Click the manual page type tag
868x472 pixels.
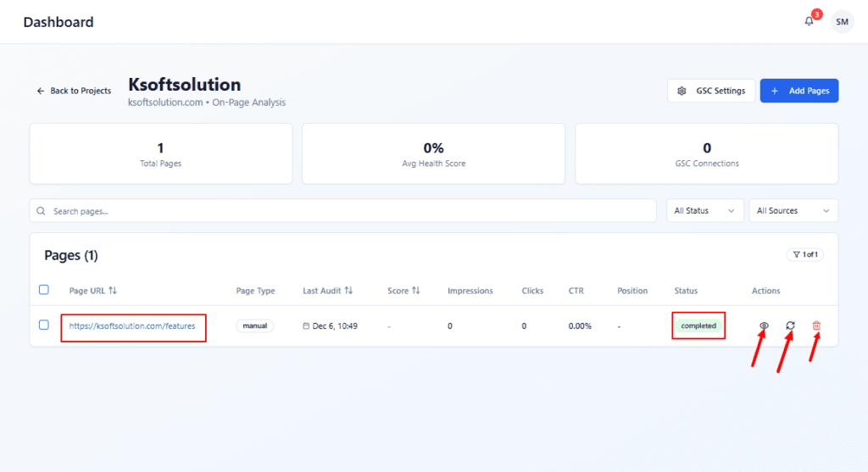click(x=254, y=326)
